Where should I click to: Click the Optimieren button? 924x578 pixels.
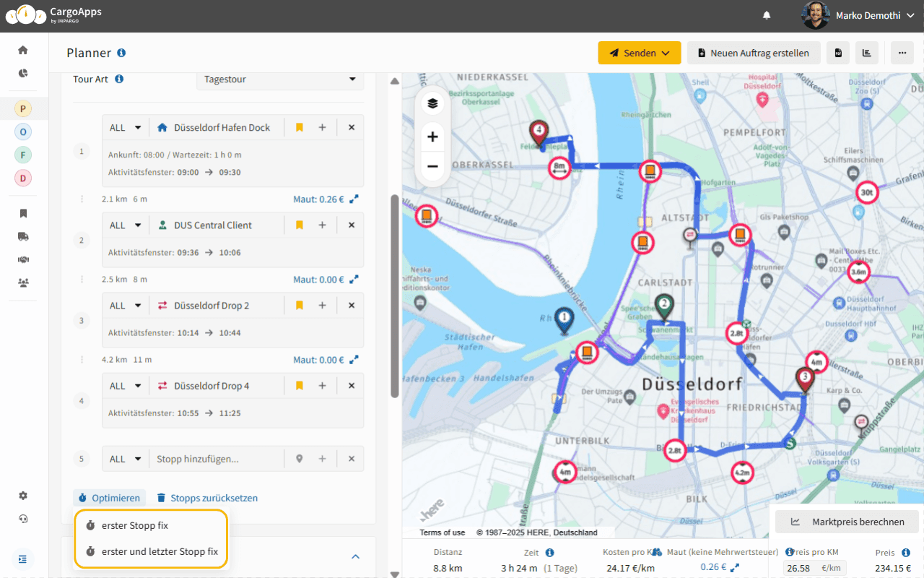[109, 497]
